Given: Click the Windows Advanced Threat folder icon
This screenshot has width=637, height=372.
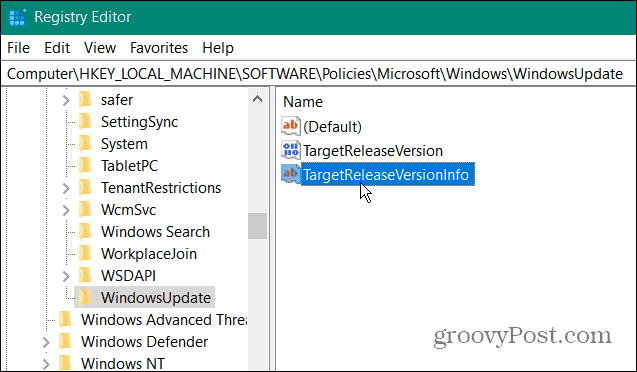Looking at the screenshot, I should click(65, 320).
